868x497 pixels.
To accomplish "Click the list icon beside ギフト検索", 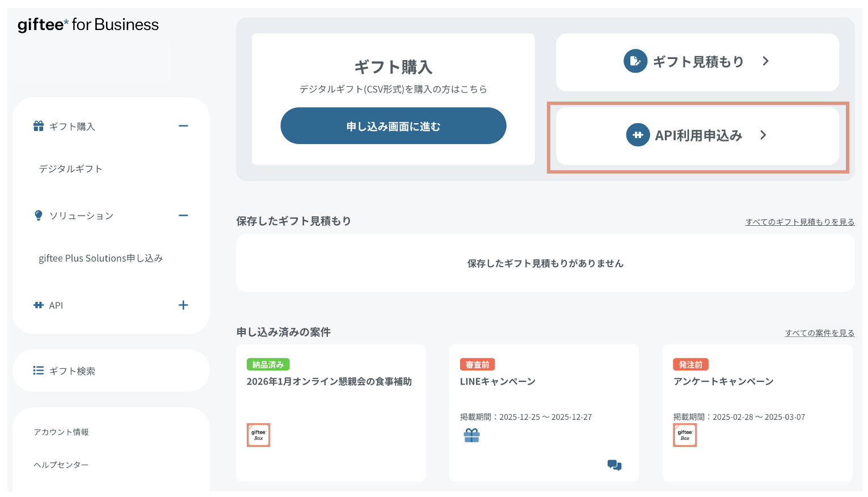I will pos(39,370).
